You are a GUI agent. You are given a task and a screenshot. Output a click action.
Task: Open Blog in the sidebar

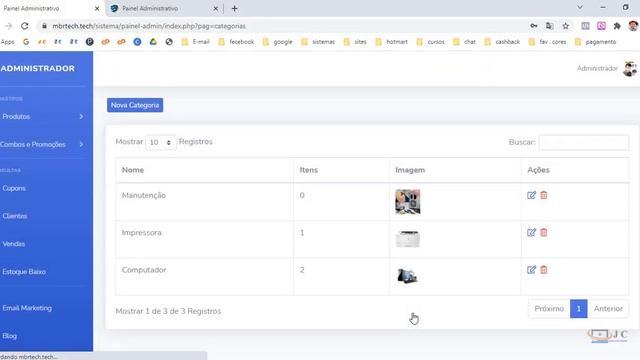pyautogui.click(x=9, y=336)
